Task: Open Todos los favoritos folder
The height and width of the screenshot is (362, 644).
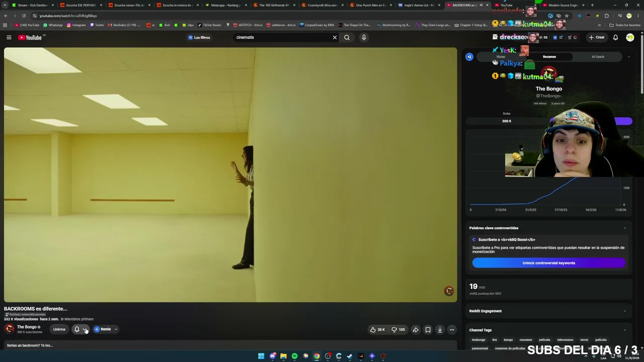Action: pos(625,25)
